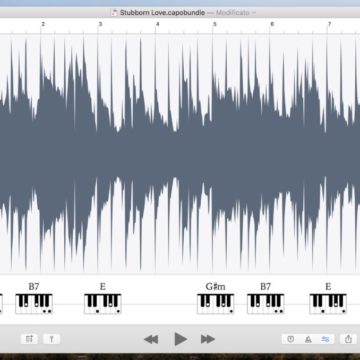Select the region tool icon at bottom left
This screenshot has height=360, width=360.
(x=29, y=339)
